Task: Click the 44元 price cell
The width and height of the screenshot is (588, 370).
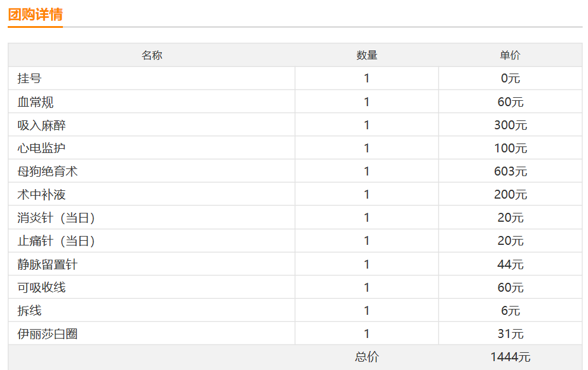Action: (510, 264)
